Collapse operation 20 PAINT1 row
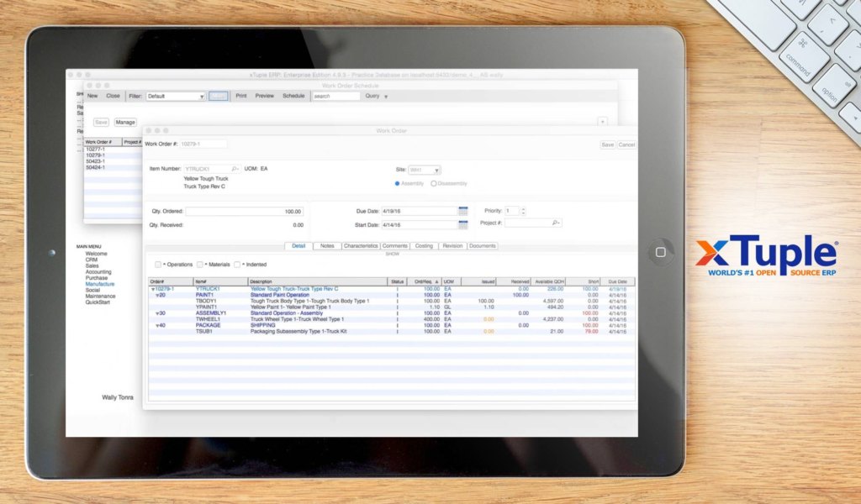The image size is (861, 504). coord(157,295)
